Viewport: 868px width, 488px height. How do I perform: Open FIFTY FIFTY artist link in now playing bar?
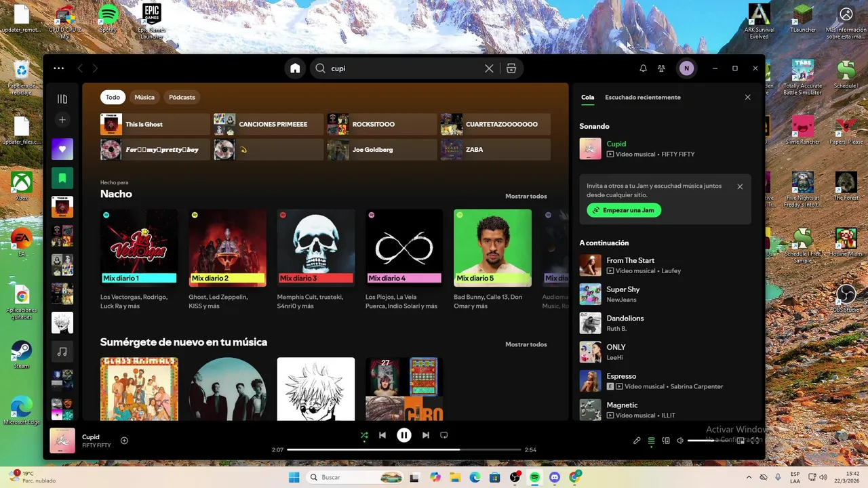pyautogui.click(x=96, y=445)
